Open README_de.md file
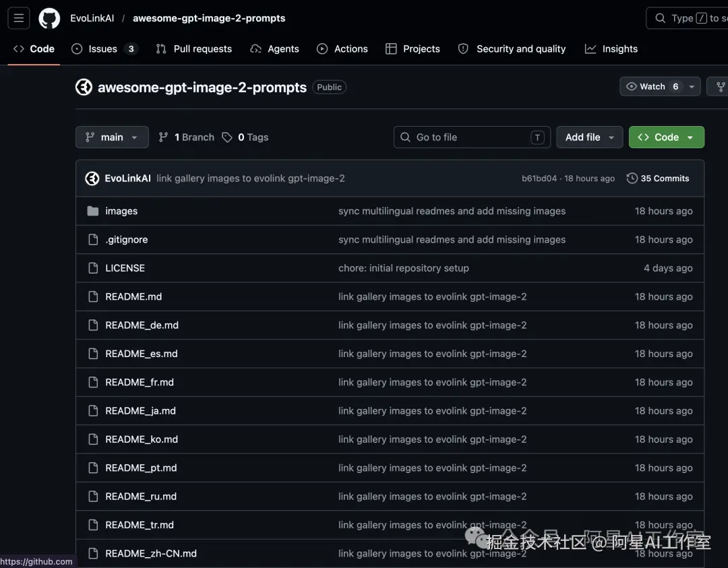Image resolution: width=728 pixels, height=568 pixels. pos(142,325)
